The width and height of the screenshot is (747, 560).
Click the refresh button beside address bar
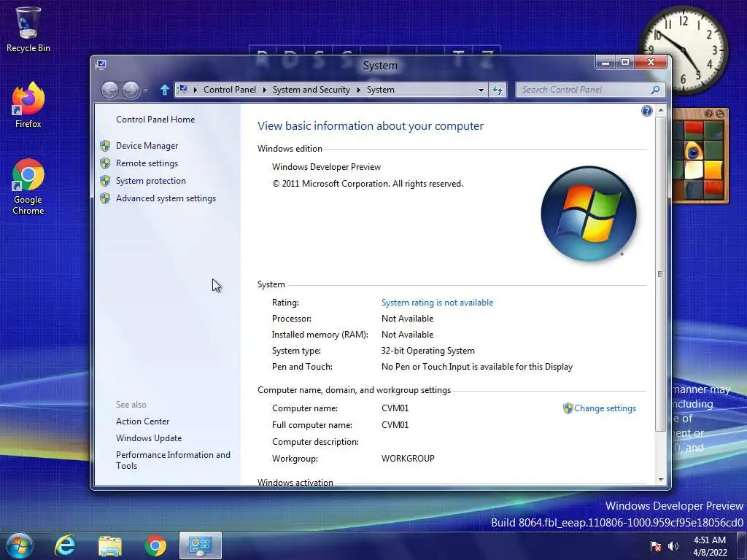click(x=498, y=90)
